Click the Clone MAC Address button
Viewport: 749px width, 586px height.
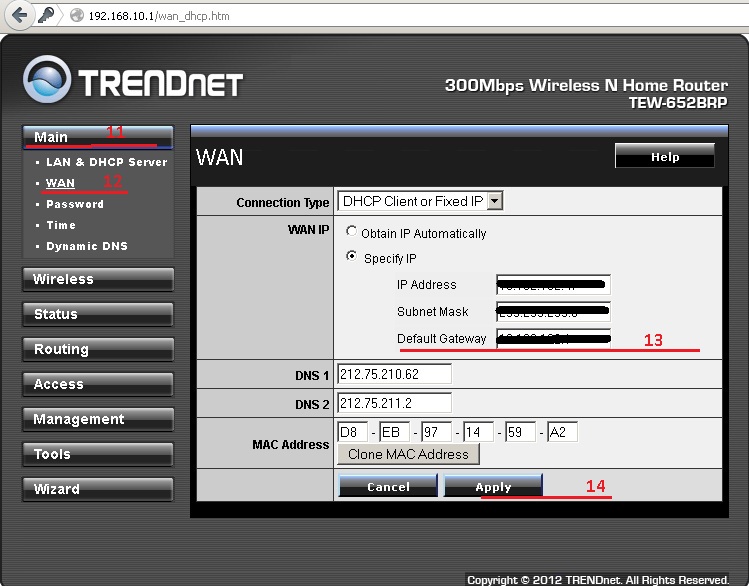(x=408, y=454)
